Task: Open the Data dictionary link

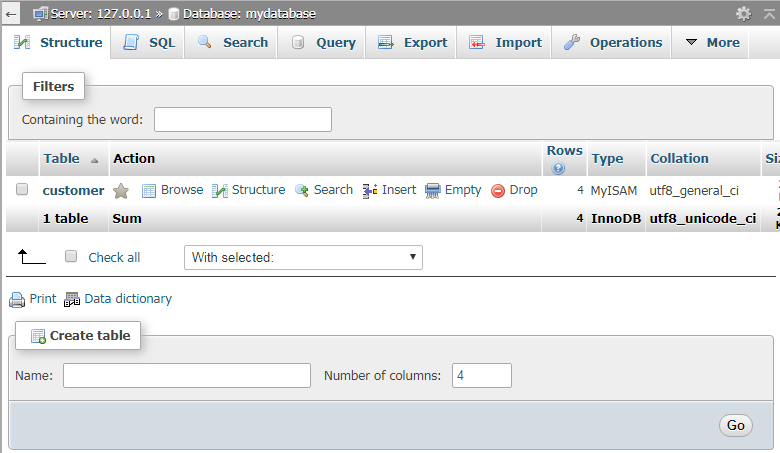Action: tap(128, 299)
